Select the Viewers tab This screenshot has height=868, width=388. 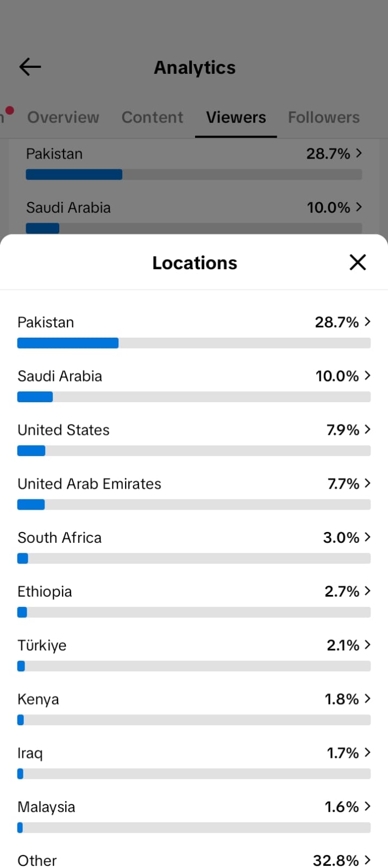(236, 117)
